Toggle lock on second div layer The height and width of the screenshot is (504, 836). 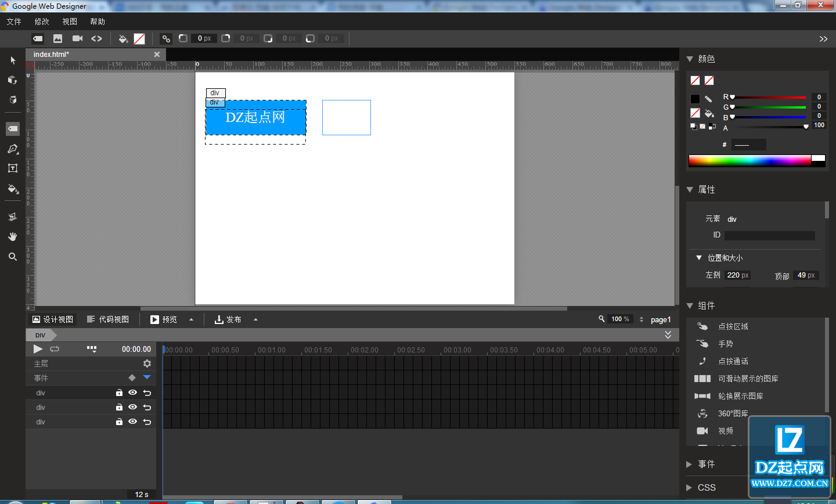pos(119,407)
